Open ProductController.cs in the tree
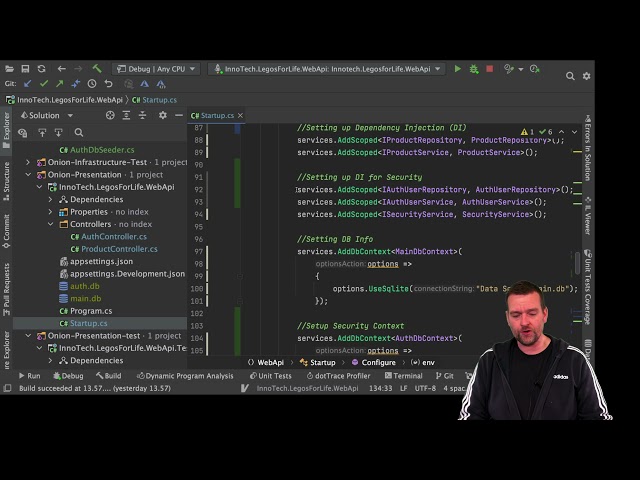640x480 pixels. pos(119,249)
